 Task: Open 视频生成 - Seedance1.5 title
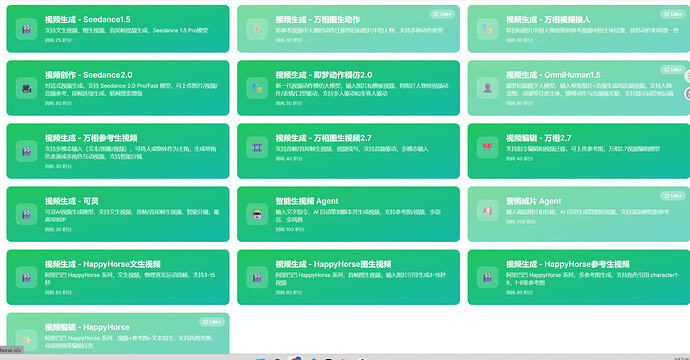coord(88,19)
